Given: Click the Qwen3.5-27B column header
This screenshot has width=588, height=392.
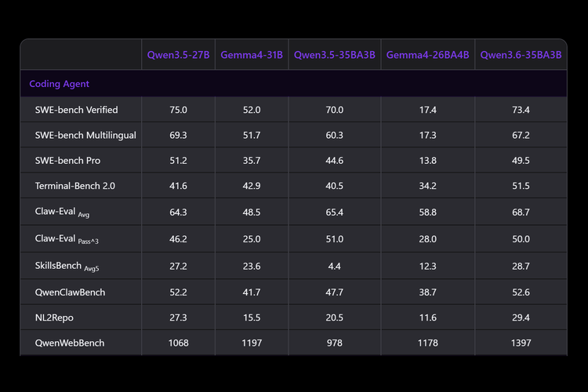Looking at the screenshot, I should coord(178,55).
